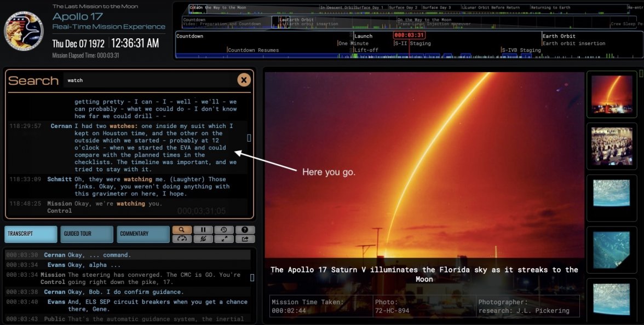Select the Commentary tab

pyautogui.click(x=142, y=234)
